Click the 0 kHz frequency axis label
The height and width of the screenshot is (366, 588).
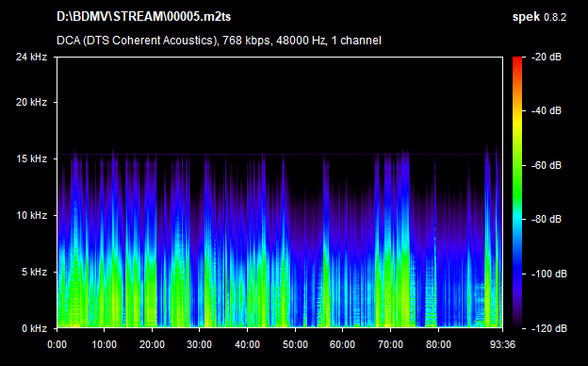point(34,329)
